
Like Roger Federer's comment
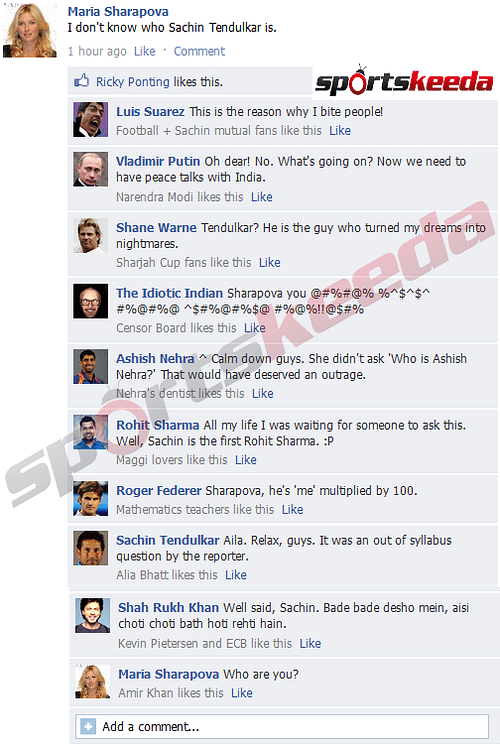(292, 509)
